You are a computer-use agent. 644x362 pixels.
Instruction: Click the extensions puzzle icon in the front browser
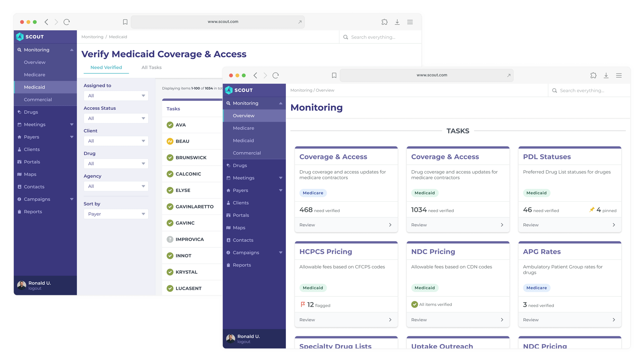tap(593, 75)
